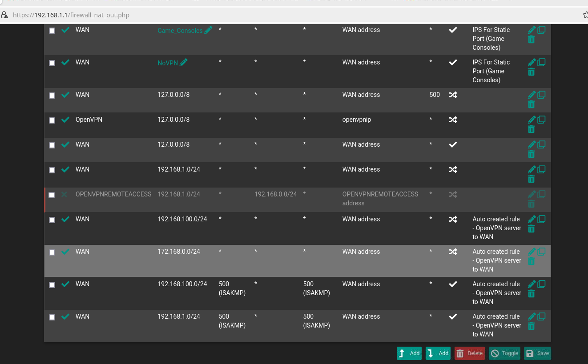588x364 pixels.
Task: Edit the OpenVPN interface openvpnip rule
Action: (x=532, y=120)
